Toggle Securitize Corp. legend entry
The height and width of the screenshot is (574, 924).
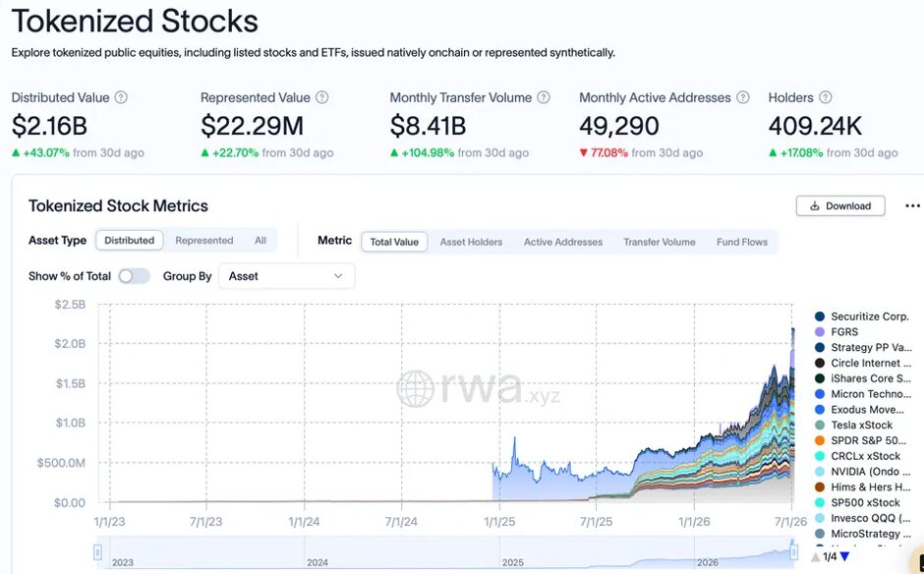[862, 316]
